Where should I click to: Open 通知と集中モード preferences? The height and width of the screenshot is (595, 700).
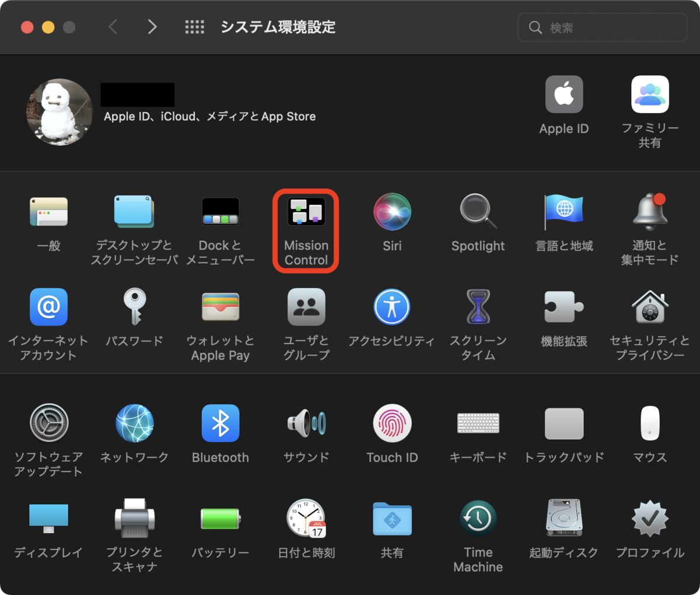650,211
